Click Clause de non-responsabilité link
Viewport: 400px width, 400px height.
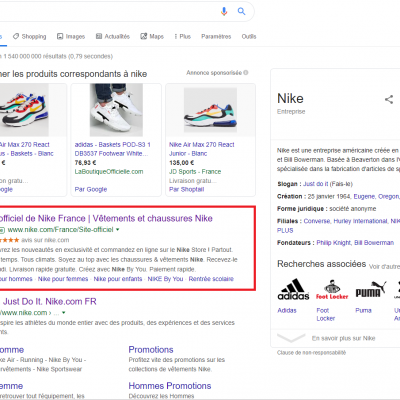click(x=311, y=353)
